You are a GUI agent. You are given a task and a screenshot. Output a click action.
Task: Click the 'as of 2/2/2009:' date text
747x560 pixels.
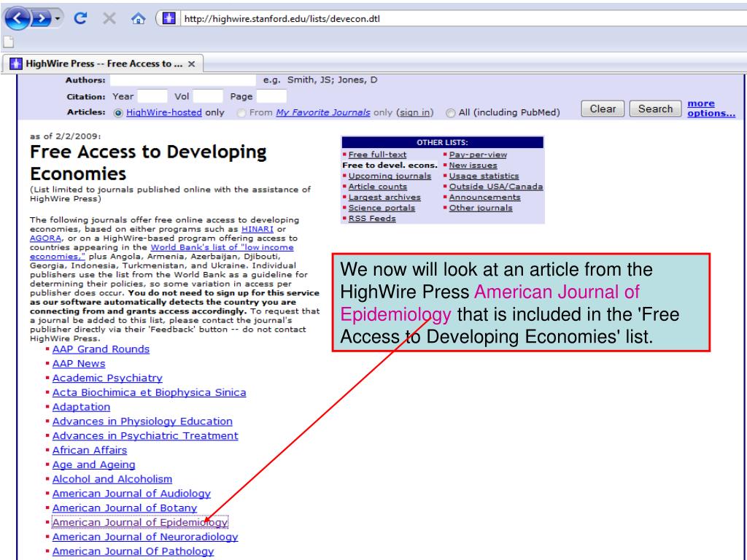point(65,136)
